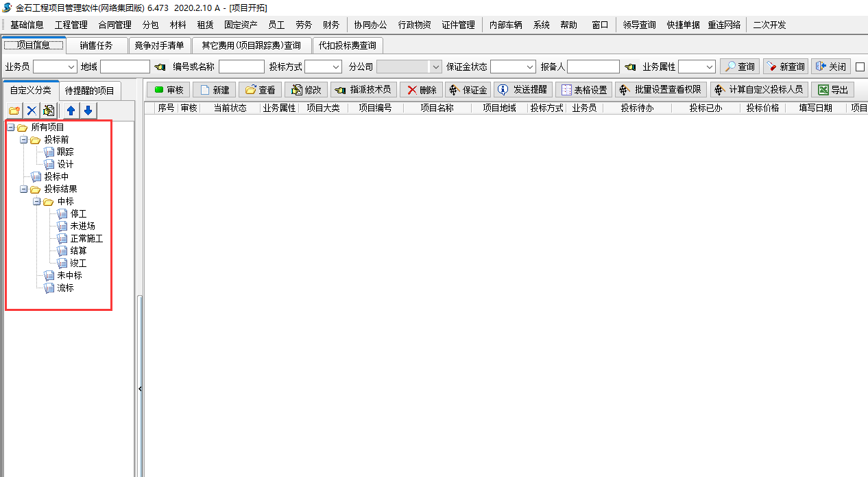Move category up with blue up arrow
This screenshot has width=868, height=477.
pyautogui.click(x=71, y=110)
